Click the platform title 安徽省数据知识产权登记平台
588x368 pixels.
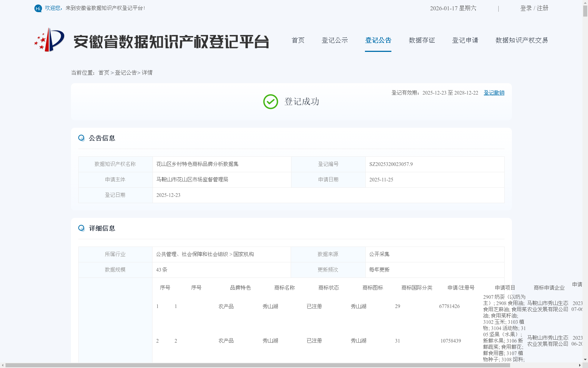(171, 42)
